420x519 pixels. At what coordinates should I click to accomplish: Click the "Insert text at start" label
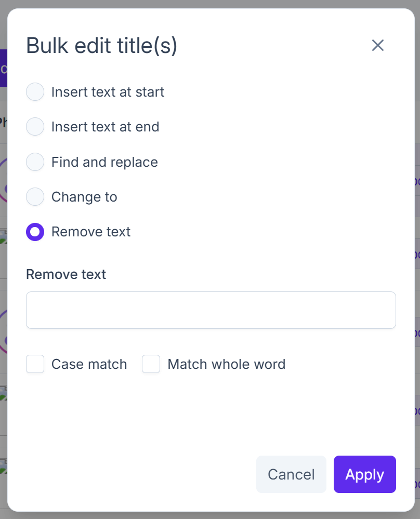coord(108,91)
